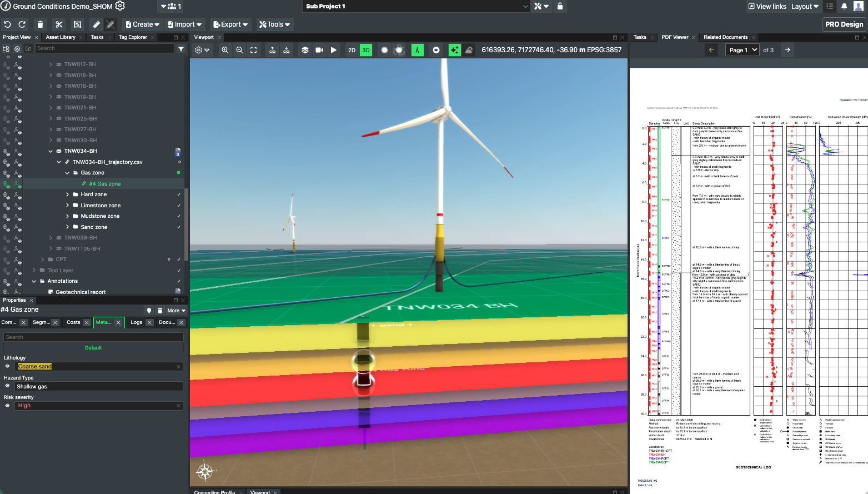This screenshot has height=494, width=868.
Task: Click the fit-to-screen frame icon in viewport
Action: (x=254, y=50)
